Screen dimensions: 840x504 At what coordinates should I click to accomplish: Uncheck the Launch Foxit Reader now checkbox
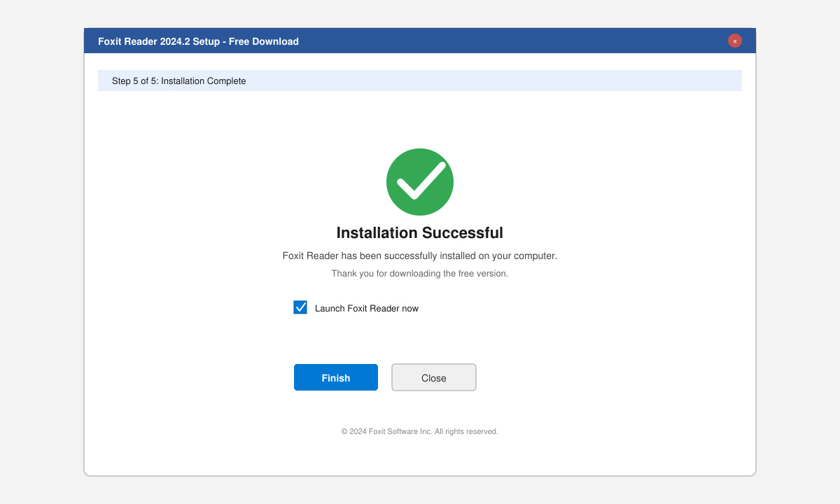coord(300,307)
